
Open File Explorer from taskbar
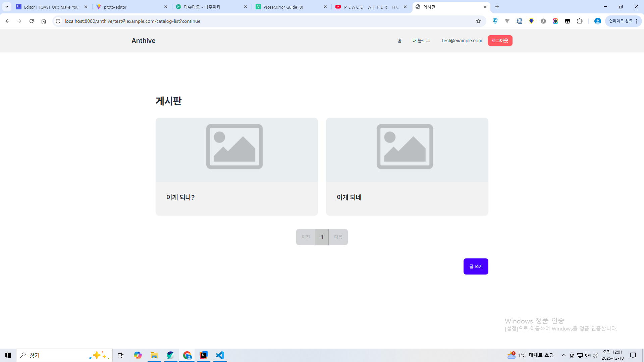tap(154, 355)
